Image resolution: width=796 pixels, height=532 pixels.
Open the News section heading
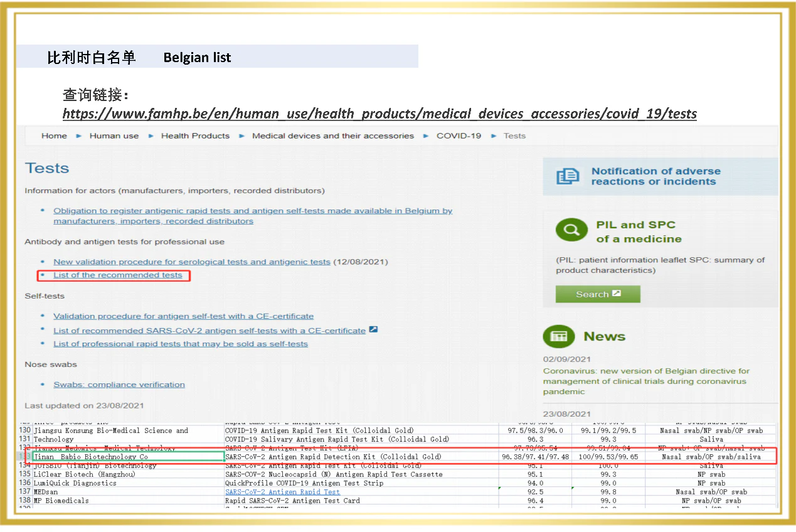pyautogui.click(x=604, y=336)
